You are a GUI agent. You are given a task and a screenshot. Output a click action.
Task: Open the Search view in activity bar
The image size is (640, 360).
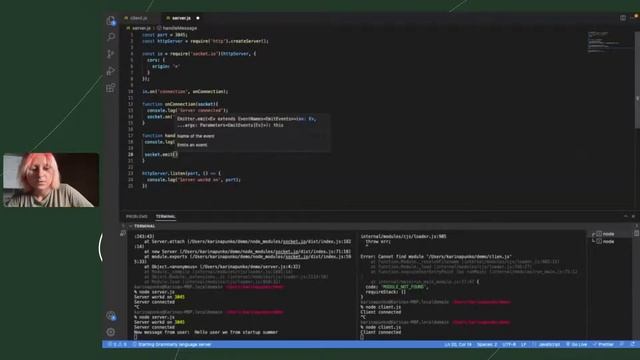pyautogui.click(x=111, y=37)
